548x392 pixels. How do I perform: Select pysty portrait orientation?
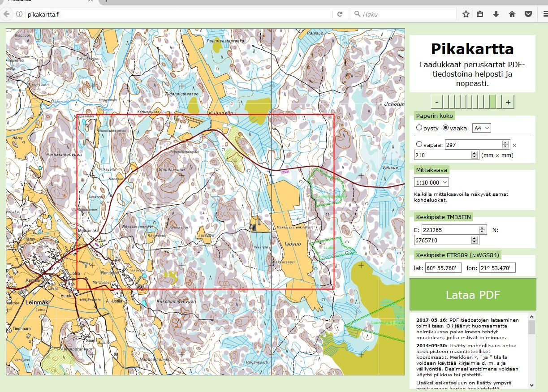tap(419, 128)
